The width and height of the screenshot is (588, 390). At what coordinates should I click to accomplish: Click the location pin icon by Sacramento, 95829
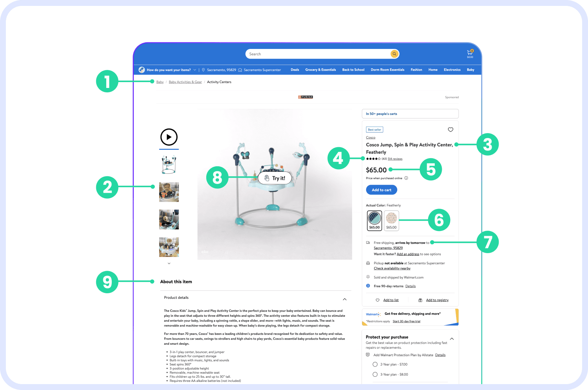tap(203, 70)
